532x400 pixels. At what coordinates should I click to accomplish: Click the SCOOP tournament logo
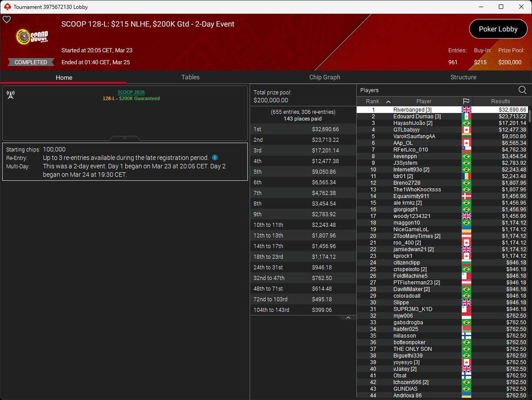tap(32, 37)
